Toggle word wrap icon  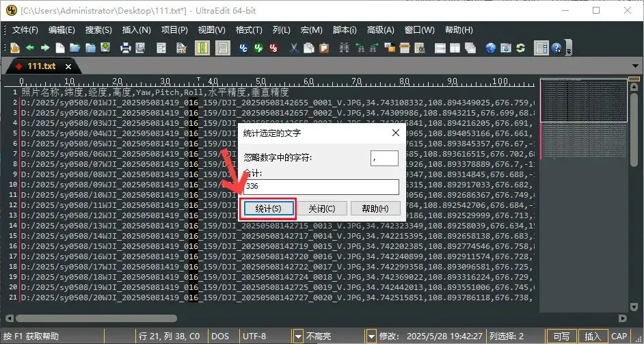coord(161,48)
